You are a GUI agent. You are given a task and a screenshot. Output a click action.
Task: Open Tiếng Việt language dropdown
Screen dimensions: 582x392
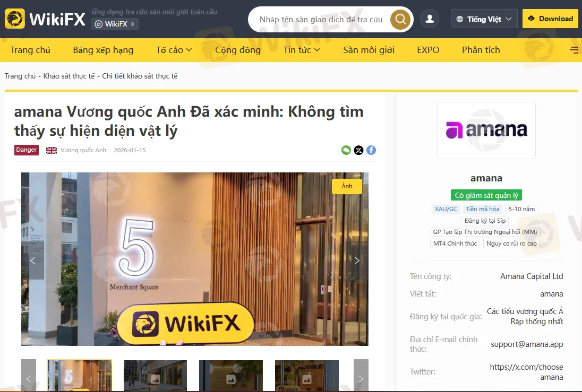tap(484, 19)
